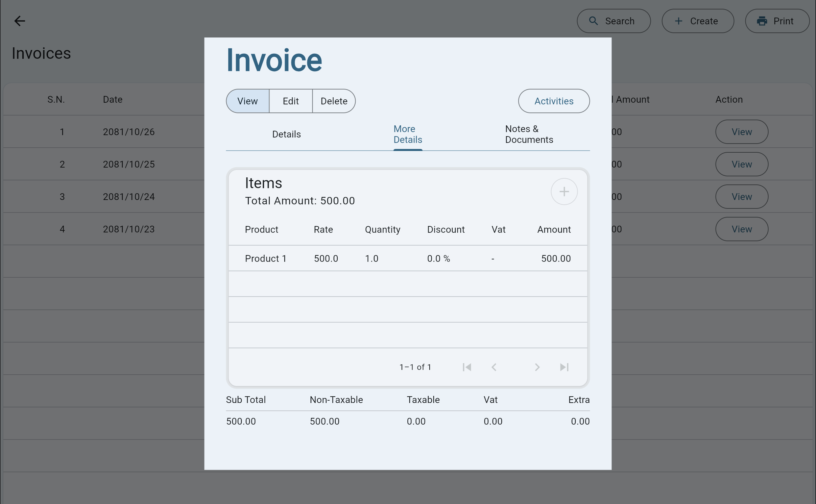The width and height of the screenshot is (816, 504).
Task: View the invoice dated 2081/10/23
Action: click(x=742, y=229)
